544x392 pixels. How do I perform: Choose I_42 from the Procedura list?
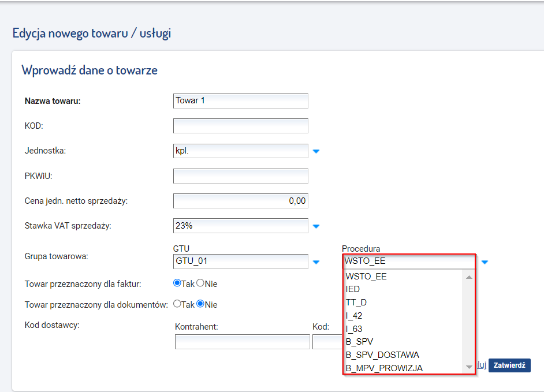404,316
